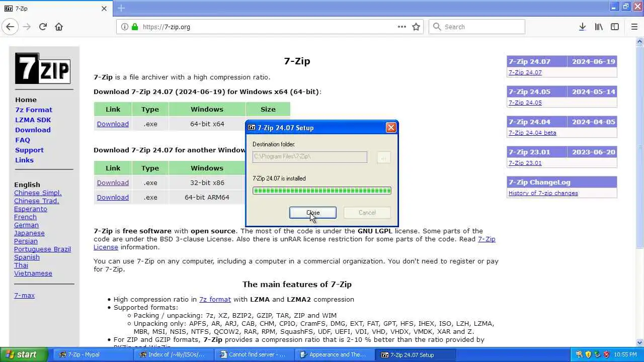This screenshot has height=362, width=644.
Task: Bookmark this page with the star icon
Action: tap(416, 27)
